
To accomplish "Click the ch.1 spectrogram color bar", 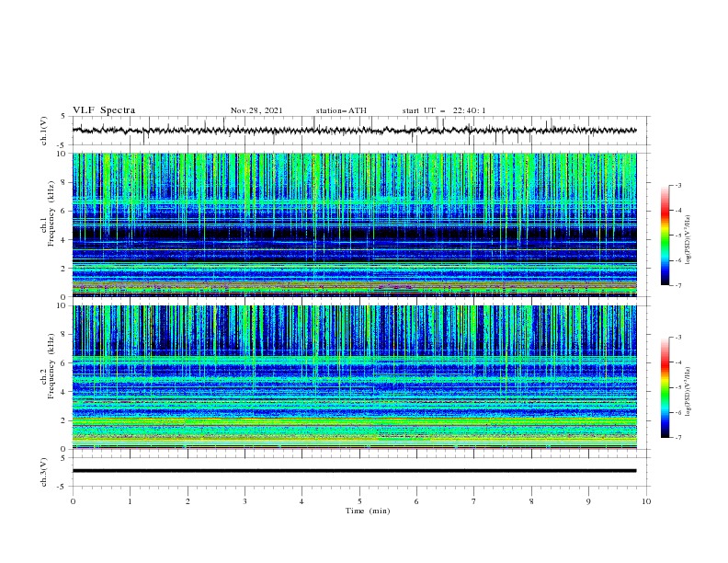I will pyautogui.click(x=665, y=235).
